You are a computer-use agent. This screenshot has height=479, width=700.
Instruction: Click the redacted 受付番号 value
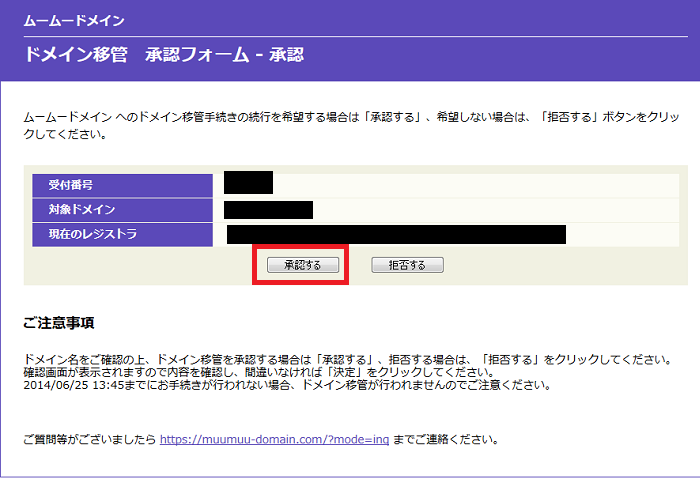pyautogui.click(x=248, y=184)
